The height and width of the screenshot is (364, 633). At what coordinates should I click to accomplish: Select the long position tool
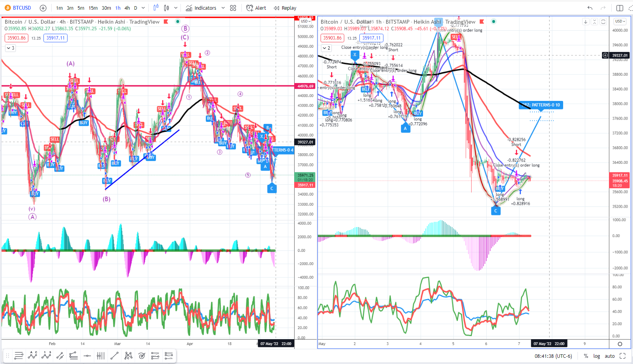pos(155,356)
